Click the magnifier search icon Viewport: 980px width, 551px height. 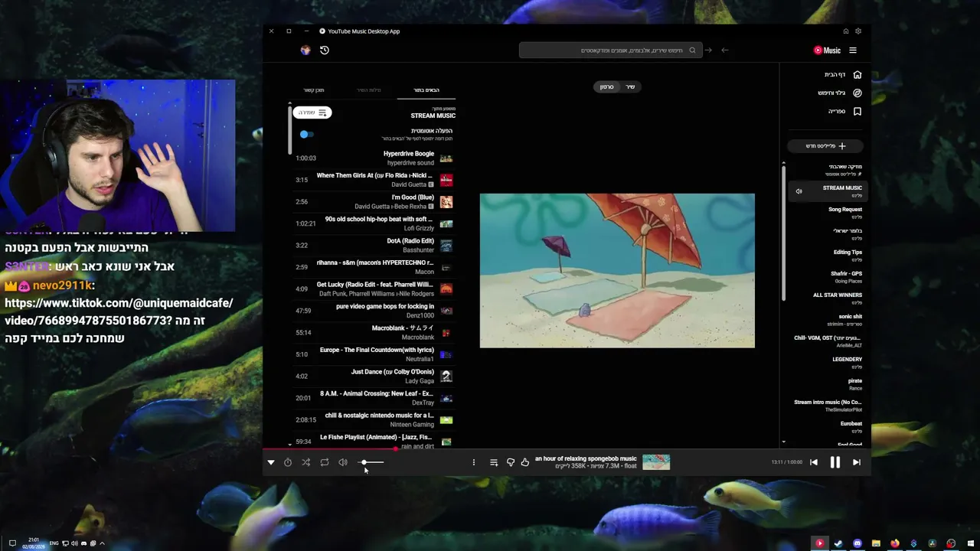coord(692,51)
